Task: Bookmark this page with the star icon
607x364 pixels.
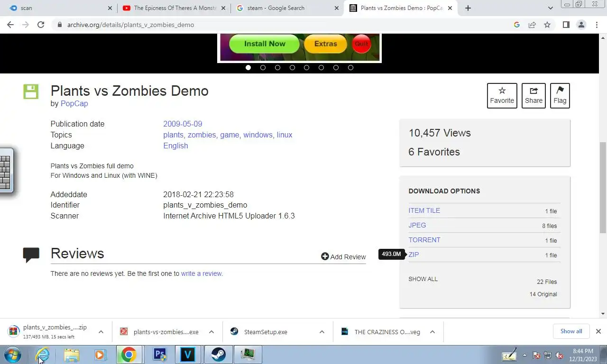Action: click(x=547, y=25)
